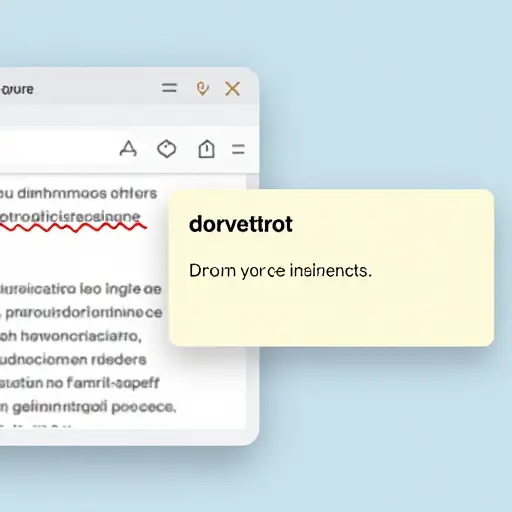Click the 'orure' window title text

(17, 89)
